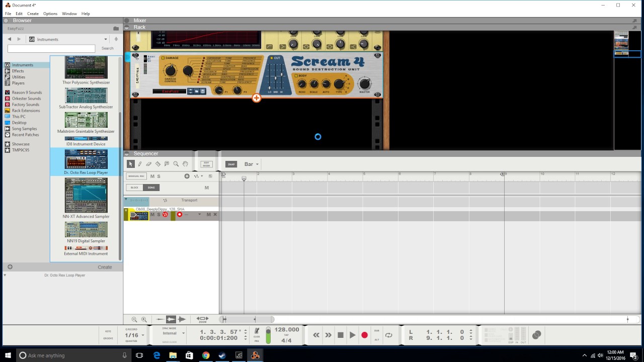644x362 pixels.
Task: Select Rack Extensions in browser sidebar
Action: [26, 111]
